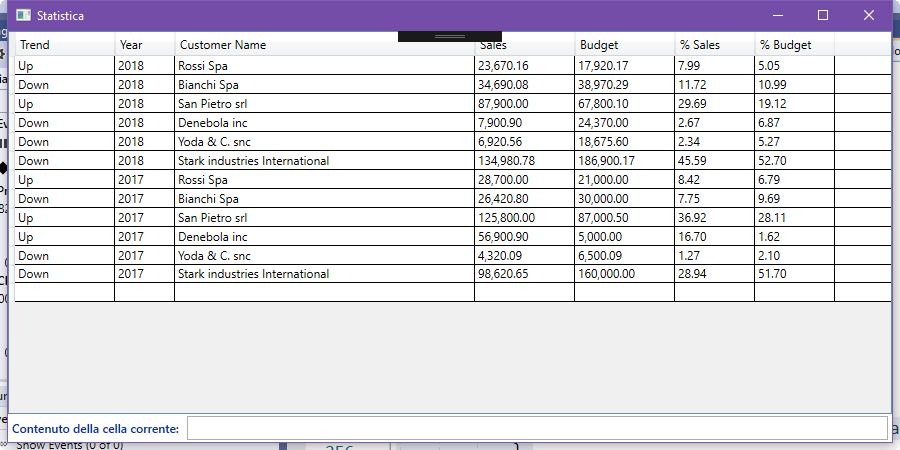Click the dark debug toolbar handle at top
Image resolution: width=900 pixels, height=450 pixels.
click(449, 36)
